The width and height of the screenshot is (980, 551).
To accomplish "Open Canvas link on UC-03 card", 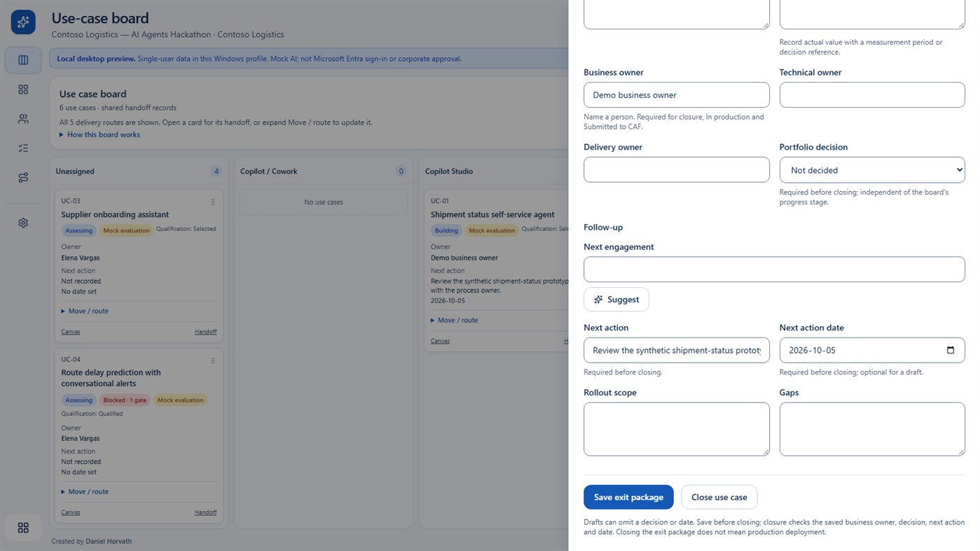I will [71, 332].
